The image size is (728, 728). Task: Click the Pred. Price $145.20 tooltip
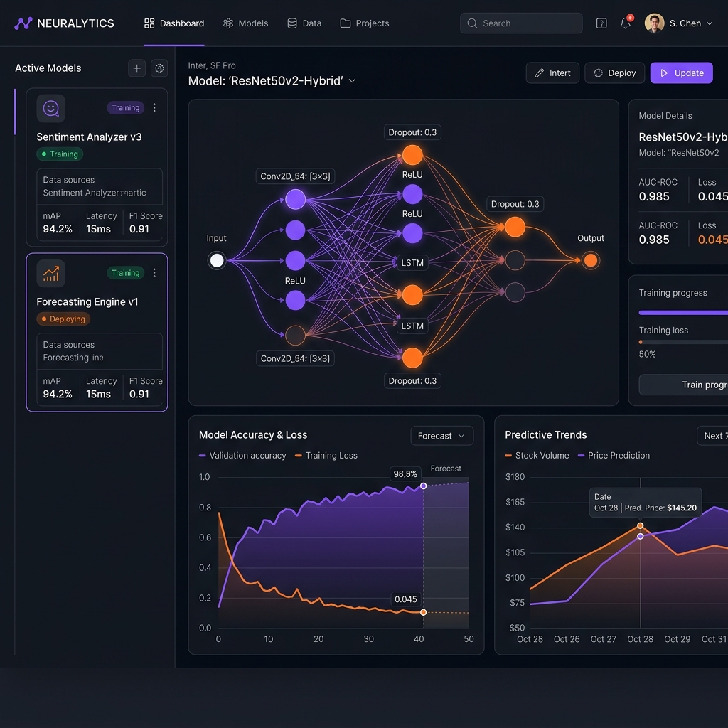click(646, 503)
